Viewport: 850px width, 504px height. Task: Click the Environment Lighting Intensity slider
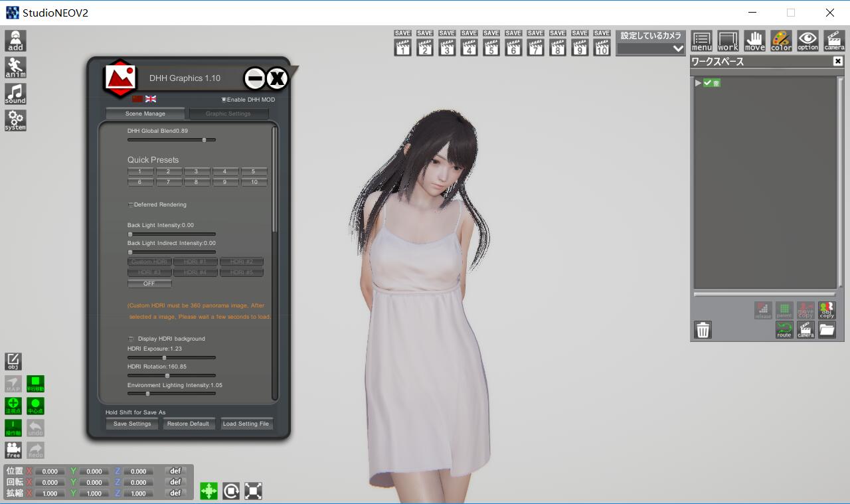(x=171, y=393)
